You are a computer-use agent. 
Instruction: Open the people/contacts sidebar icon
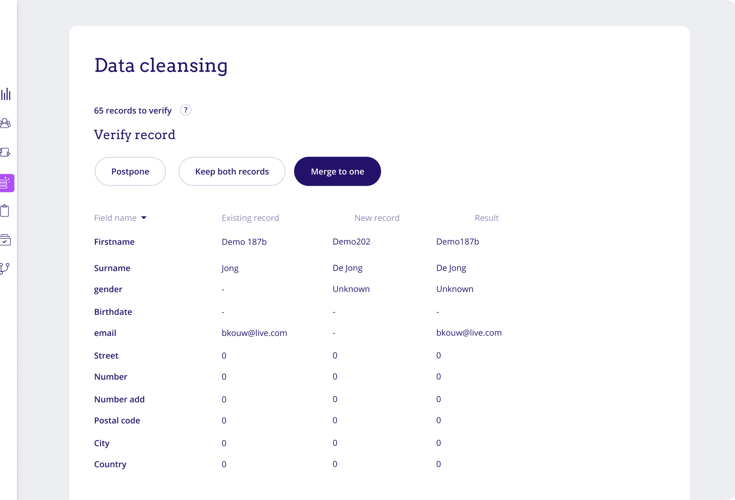(6, 123)
